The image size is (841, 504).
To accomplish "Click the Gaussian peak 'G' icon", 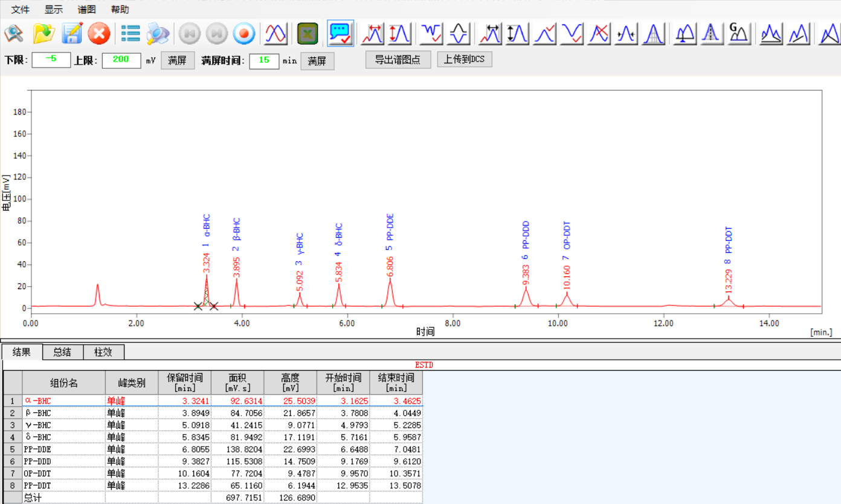I will [x=738, y=34].
